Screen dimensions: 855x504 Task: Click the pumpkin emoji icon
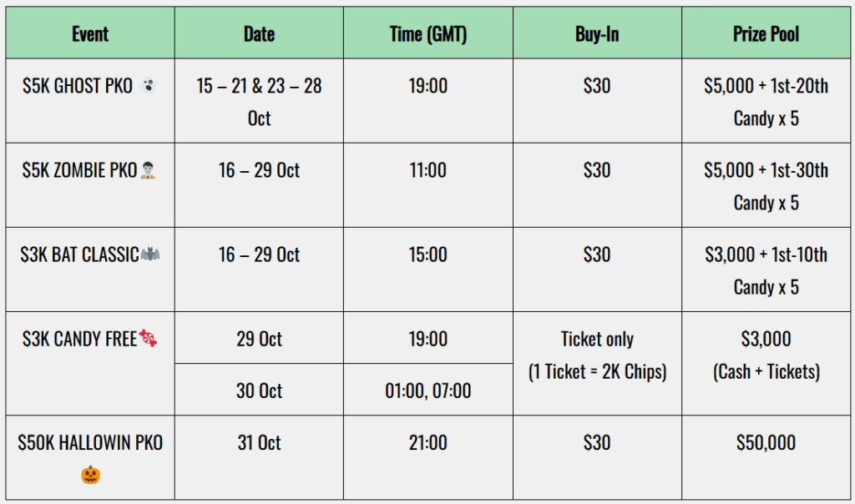coord(90,476)
